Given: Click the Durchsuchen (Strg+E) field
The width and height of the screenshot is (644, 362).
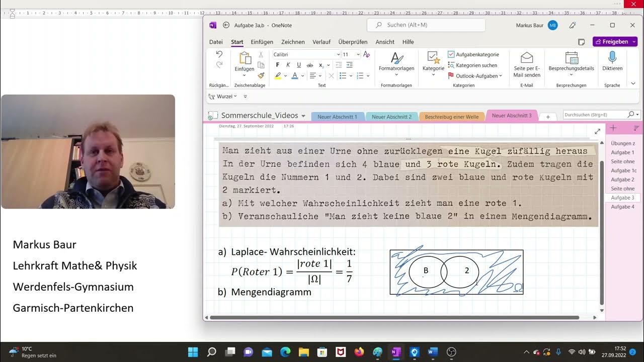Looking at the screenshot, I should (x=595, y=115).
